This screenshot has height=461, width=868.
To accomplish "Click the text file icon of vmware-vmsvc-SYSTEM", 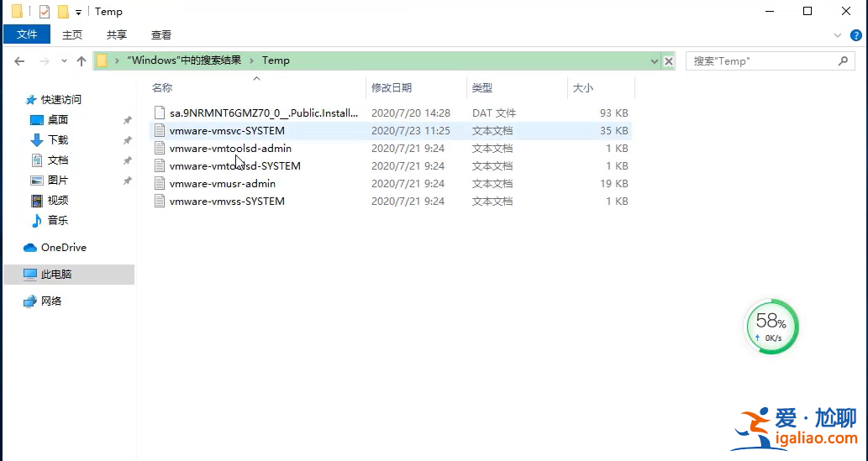I will [x=160, y=131].
